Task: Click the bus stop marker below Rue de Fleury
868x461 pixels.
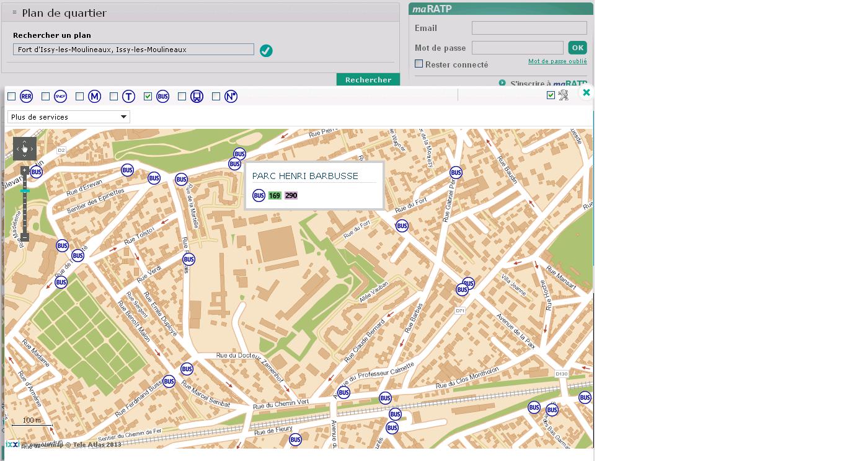Action: pyautogui.click(x=295, y=439)
